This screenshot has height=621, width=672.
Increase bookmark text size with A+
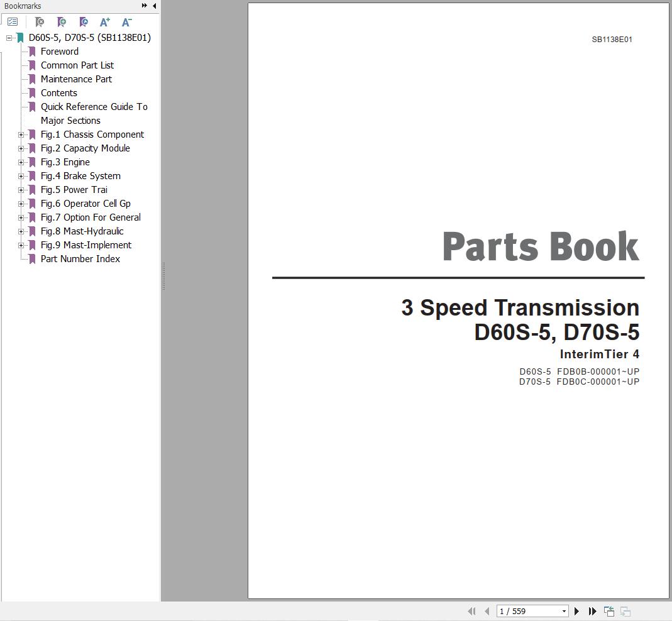tap(104, 22)
